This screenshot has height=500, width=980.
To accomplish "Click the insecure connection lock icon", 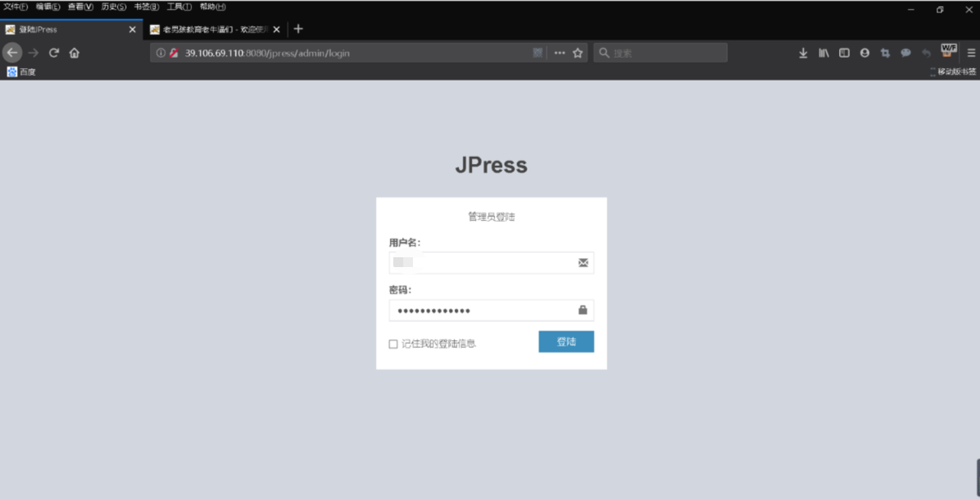I will [x=174, y=53].
